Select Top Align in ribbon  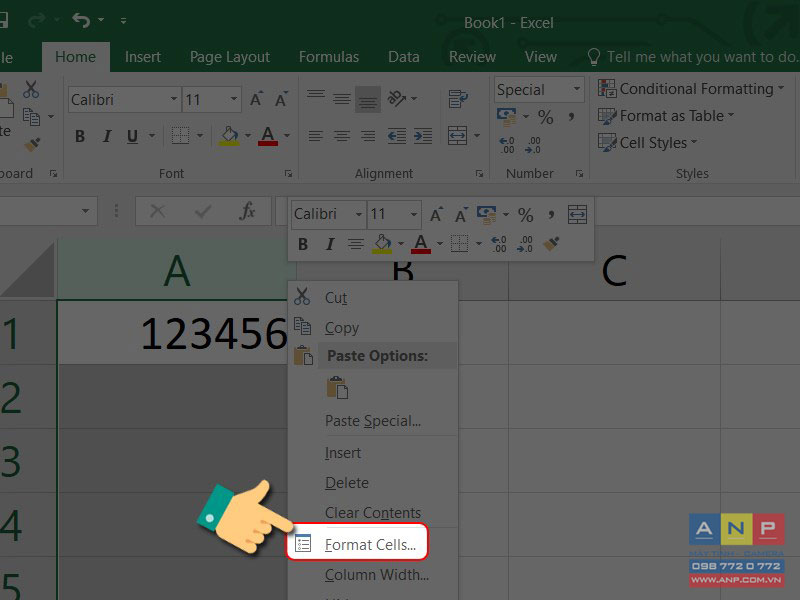(316, 94)
